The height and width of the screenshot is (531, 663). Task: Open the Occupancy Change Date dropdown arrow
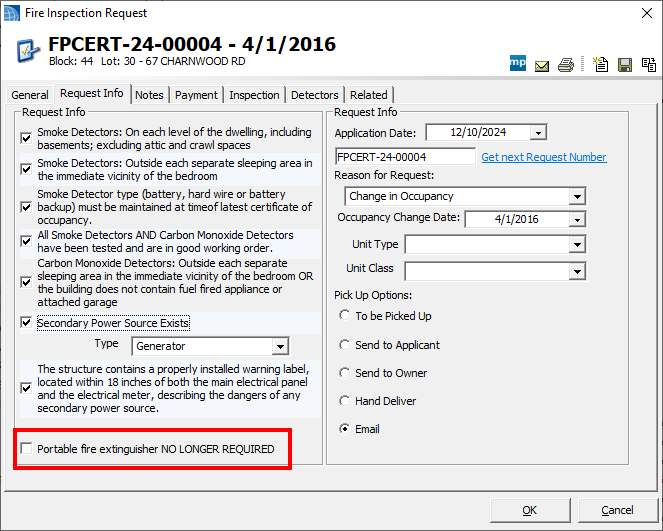click(x=577, y=219)
